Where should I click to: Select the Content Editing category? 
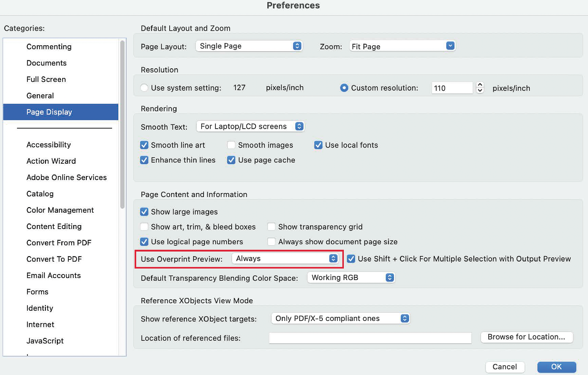61,227
